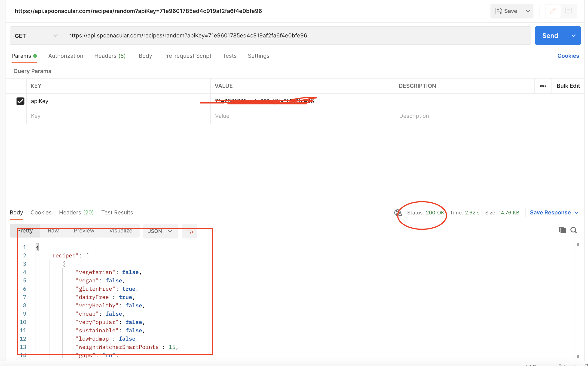Click the response body vertical scrollbar
Viewport: 588px width, 366px height.
click(578, 300)
